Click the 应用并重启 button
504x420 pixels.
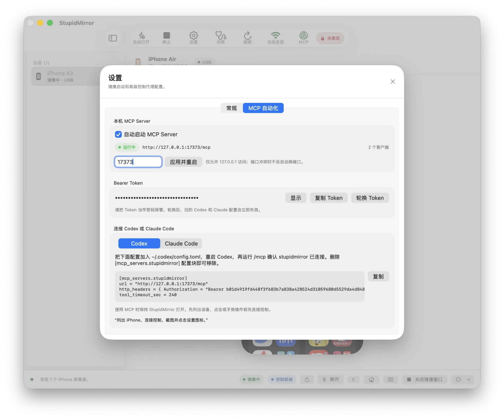[183, 162]
